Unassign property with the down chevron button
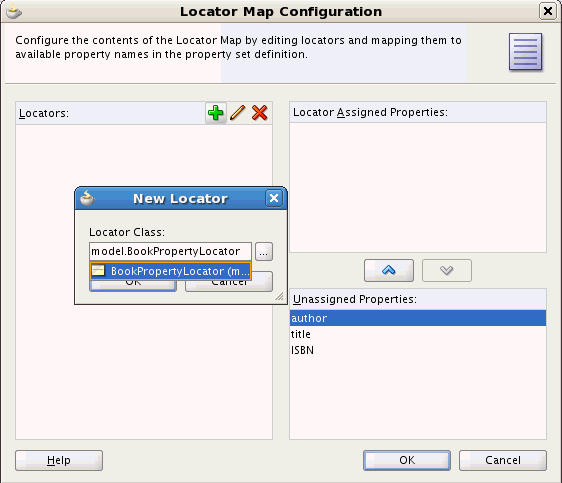The width and height of the screenshot is (562, 483). [447, 271]
